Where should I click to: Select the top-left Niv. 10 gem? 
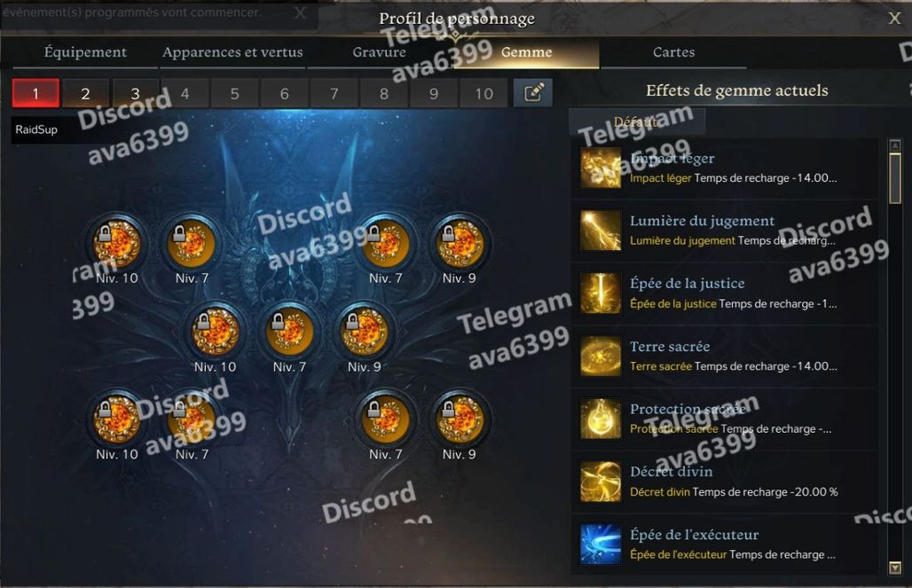(x=117, y=243)
